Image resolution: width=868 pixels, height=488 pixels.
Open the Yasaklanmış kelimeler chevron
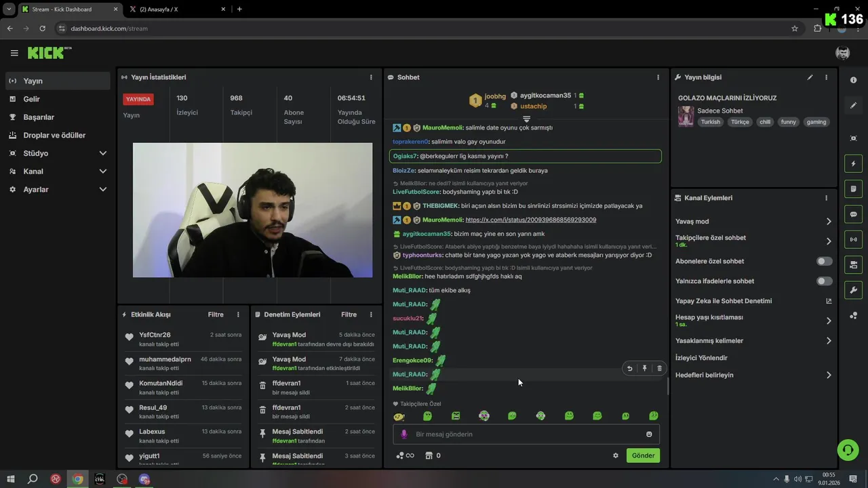[x=829, y=341]
